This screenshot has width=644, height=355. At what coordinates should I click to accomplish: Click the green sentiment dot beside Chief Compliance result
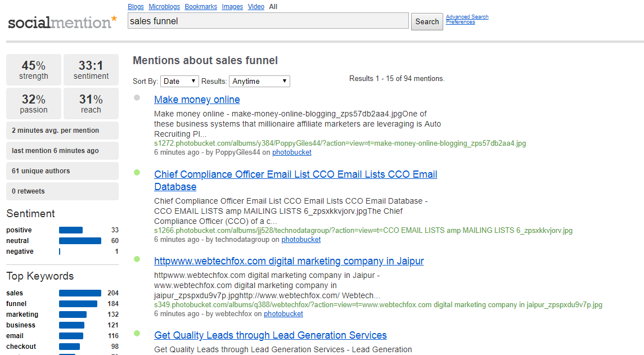[137, 174]
